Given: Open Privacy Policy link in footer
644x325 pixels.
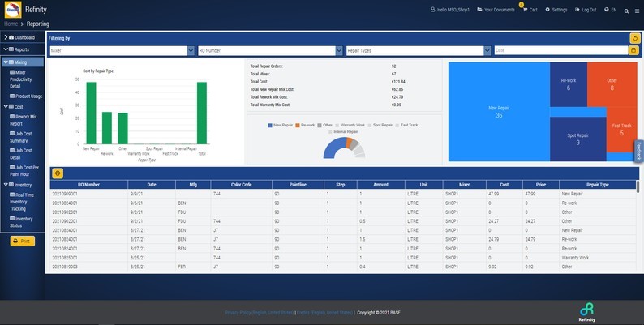Looking at the screenshot, I should point(260,313).
